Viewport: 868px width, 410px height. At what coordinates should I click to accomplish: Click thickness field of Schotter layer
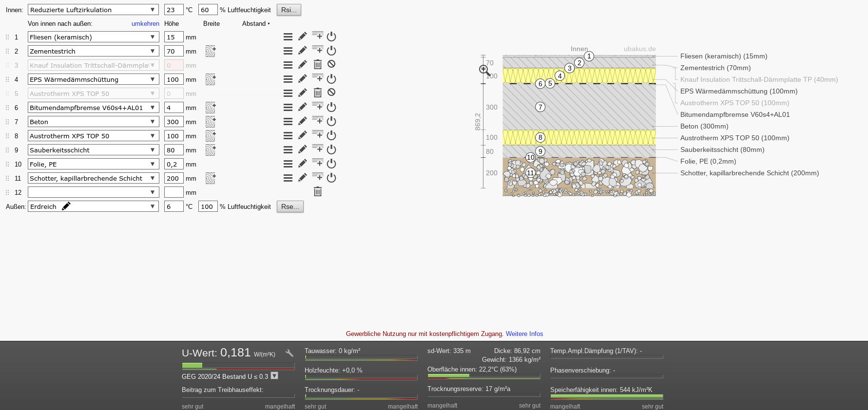pyautogui.click(x=174, y=178)
